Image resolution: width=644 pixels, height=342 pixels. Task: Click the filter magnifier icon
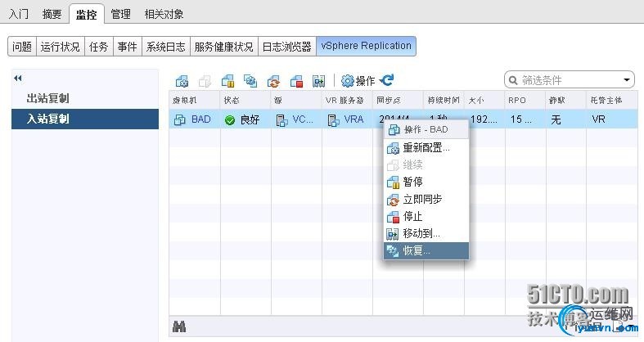[513, 80]
